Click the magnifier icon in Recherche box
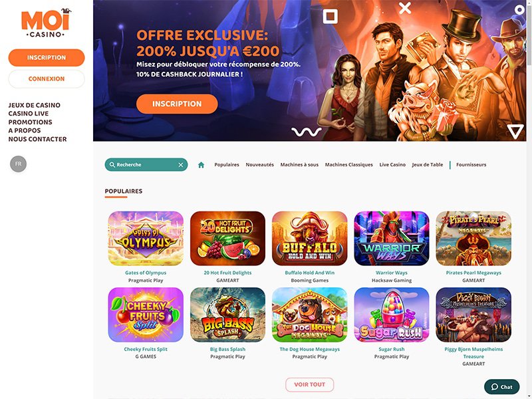The height and width of the screenshot is (399, 532). click(112, 164)
